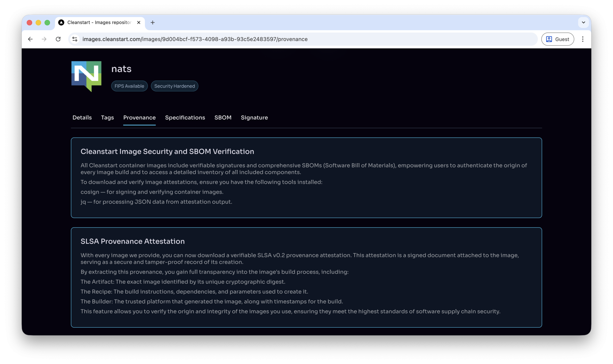Open the SBOM tab
613x364 pixels.
click(x=223, y=118)
